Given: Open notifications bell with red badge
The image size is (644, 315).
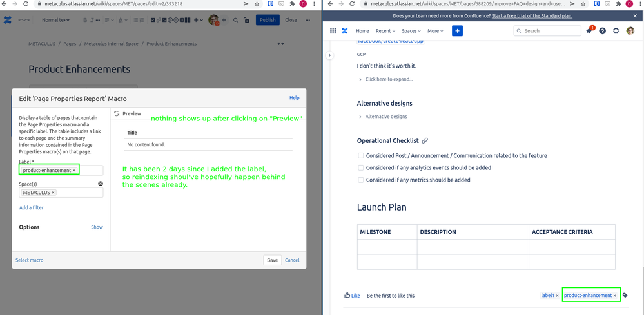Looking at the screenshot, I should (589, 31).
